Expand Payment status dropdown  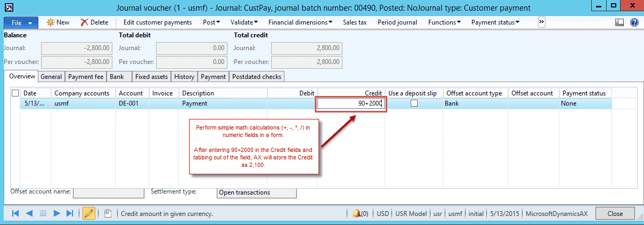pos(495,22)
